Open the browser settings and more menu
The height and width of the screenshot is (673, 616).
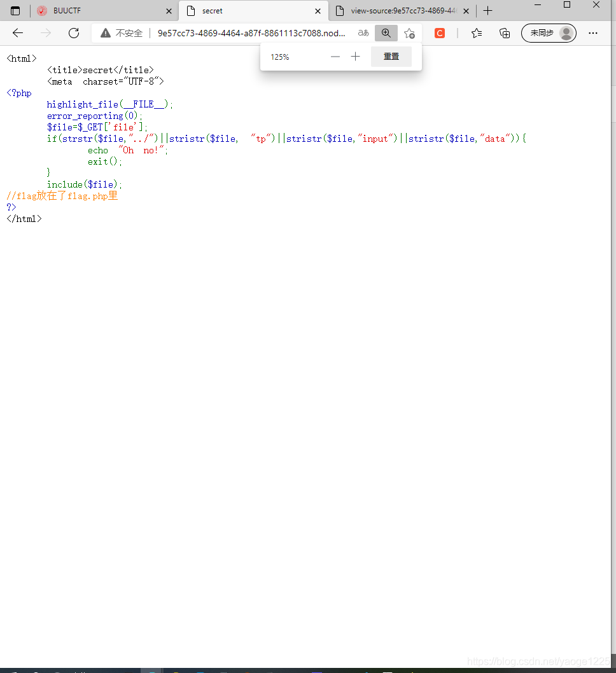(593, 33)
